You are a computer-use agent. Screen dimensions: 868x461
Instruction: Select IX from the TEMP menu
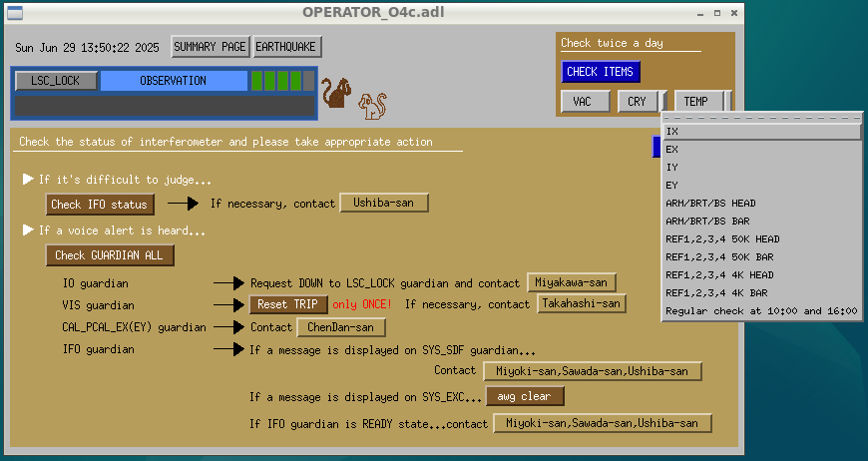click(x=761, y=131)
